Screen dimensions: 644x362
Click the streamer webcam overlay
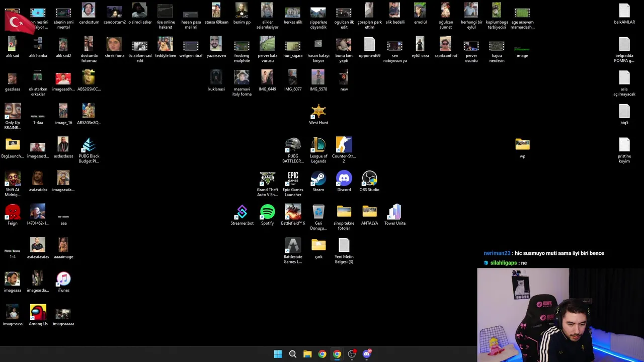click(560, 315)
